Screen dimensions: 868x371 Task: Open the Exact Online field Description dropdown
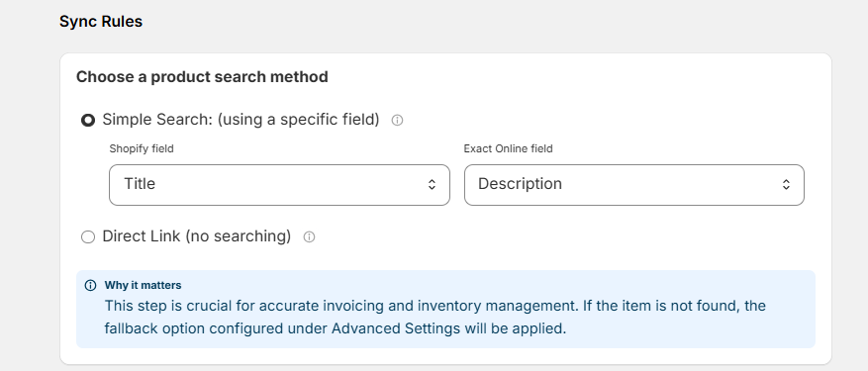click(x=633, y=185)
